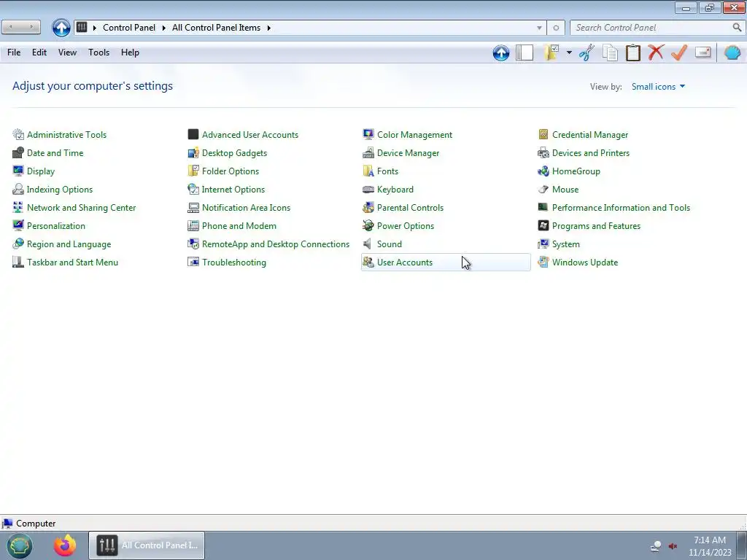Image resolution: width=747 pixels, height=560 pixels.
Task: Open the views dropdown arrow in toolbar
Action: tap(569, 52)
